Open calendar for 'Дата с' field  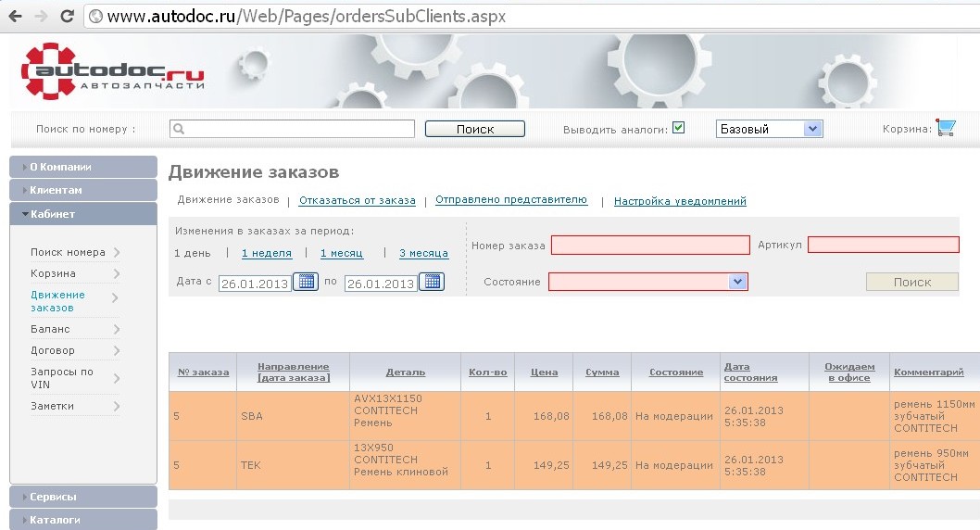click(307, 282)
